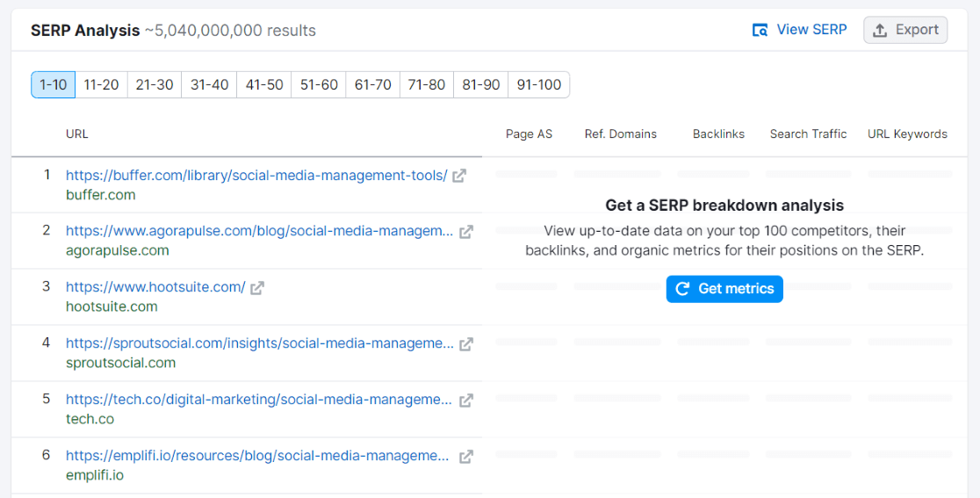Click the green buffer.com domain text
This screenshot has height=498, width=980.
pyautogui.click(x=101, y=195)
